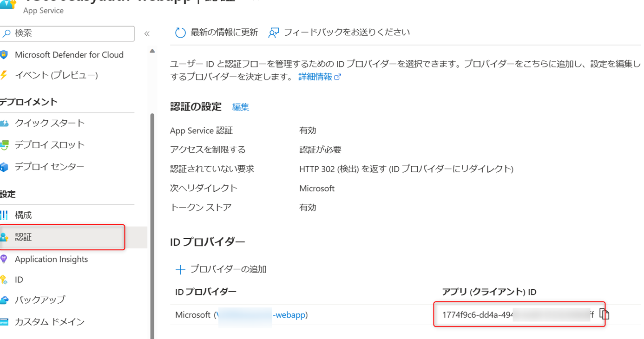Image resolution: width=644 pixels, height=339 pixels.
Task: Click the 構成 bars icon
Action: click(x=4, y=215)
